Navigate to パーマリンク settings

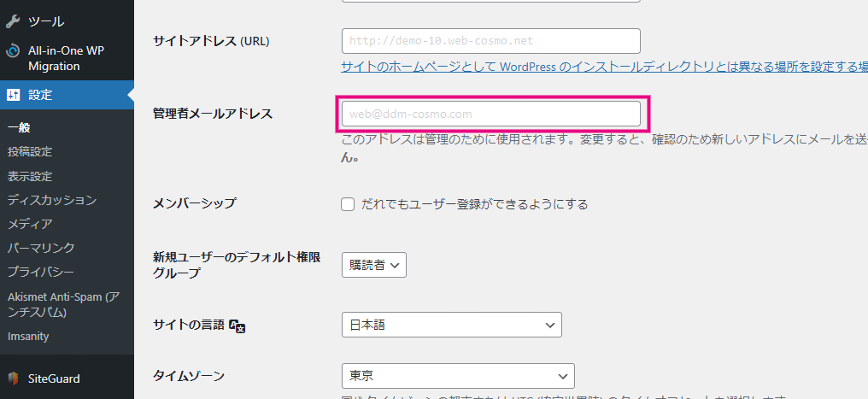pos(41,248)
